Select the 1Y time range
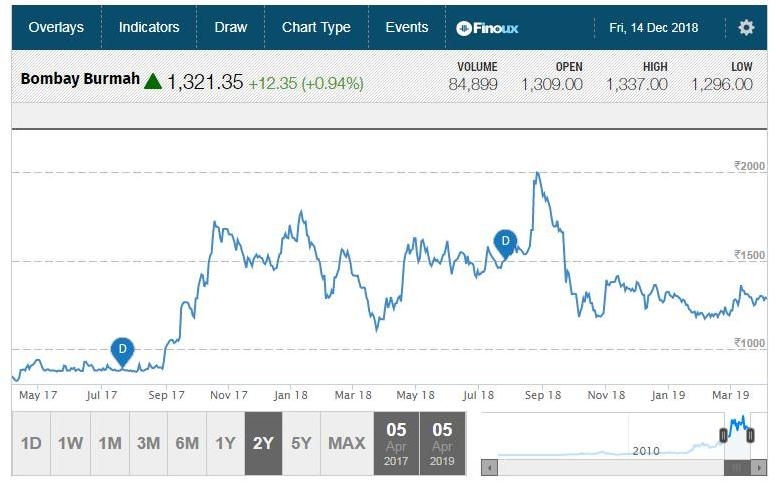This screenshot has width=776, height=489. pos(225,443)
